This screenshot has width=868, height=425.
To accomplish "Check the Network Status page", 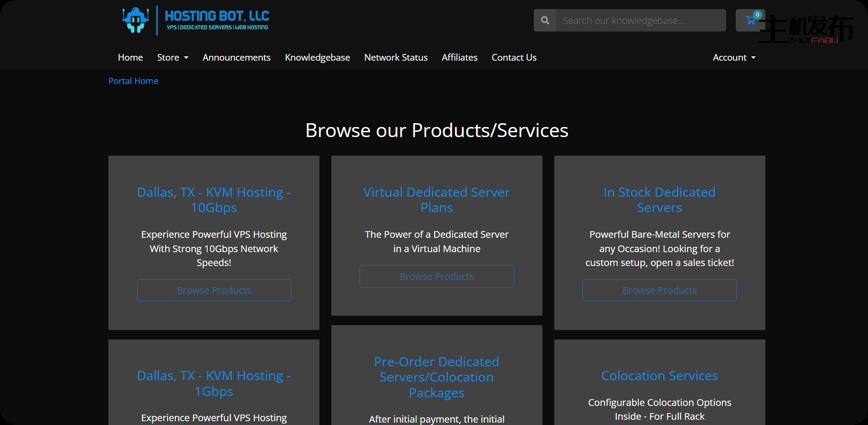I will [x=396, y=57].
